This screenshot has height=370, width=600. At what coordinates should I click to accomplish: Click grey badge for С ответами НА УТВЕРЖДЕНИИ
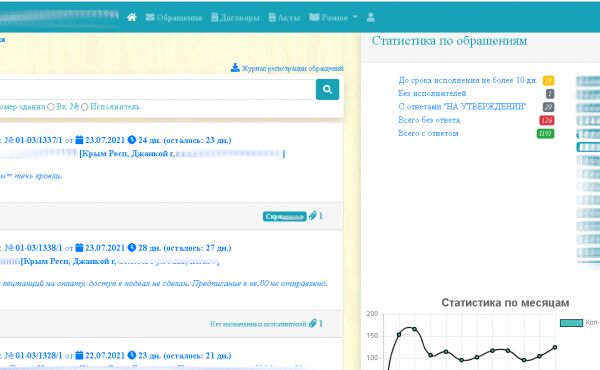(x=548, y=107)
